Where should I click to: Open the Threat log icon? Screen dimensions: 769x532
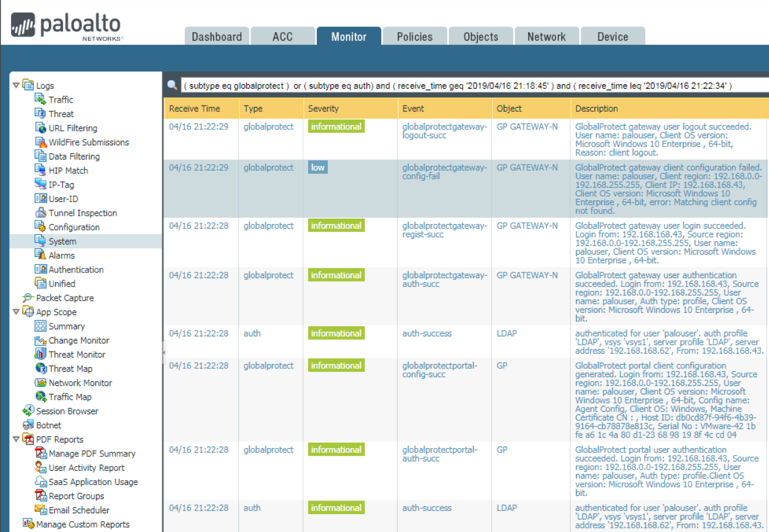click(40, 113)
